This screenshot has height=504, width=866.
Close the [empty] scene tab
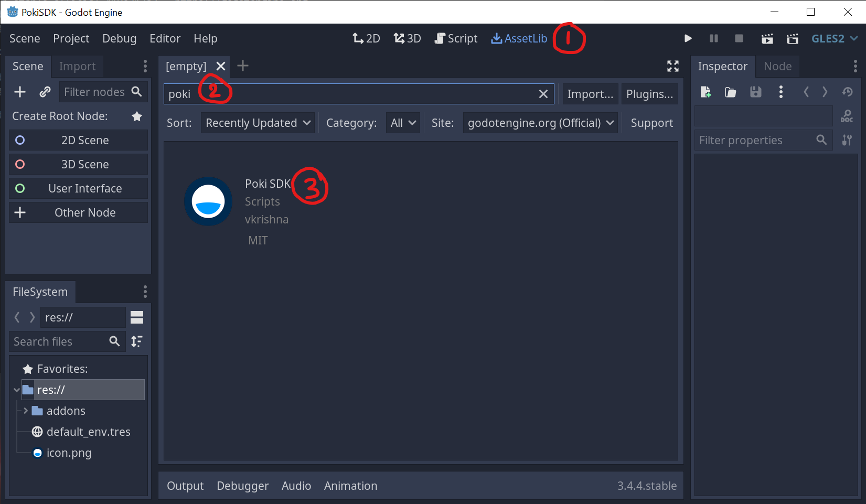221,66
